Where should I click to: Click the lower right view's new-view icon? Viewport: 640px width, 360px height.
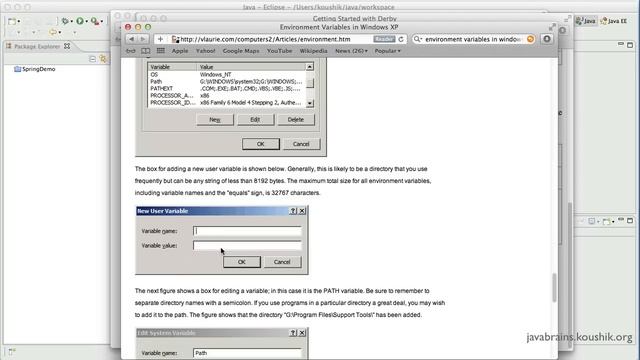coord(607,221)
